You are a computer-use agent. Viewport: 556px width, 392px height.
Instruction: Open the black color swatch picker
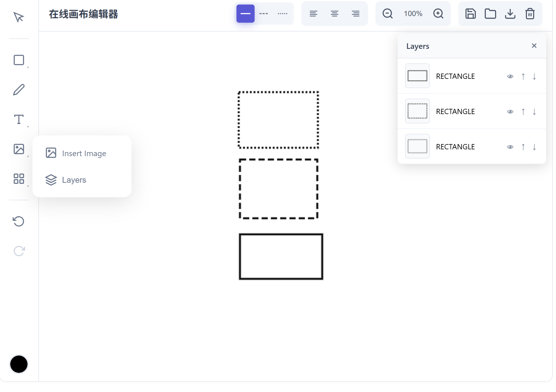[19, 364]
